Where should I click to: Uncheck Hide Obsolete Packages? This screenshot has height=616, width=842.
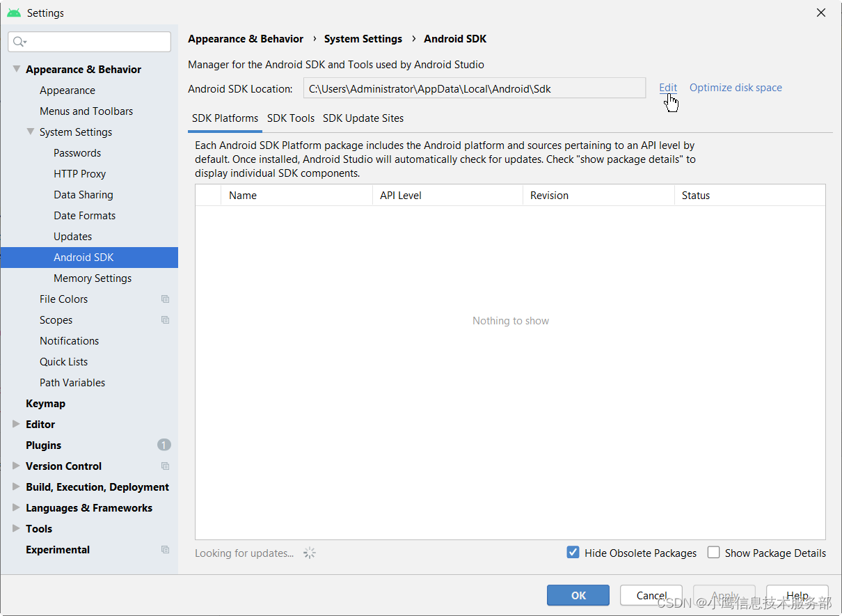point(573,553)
